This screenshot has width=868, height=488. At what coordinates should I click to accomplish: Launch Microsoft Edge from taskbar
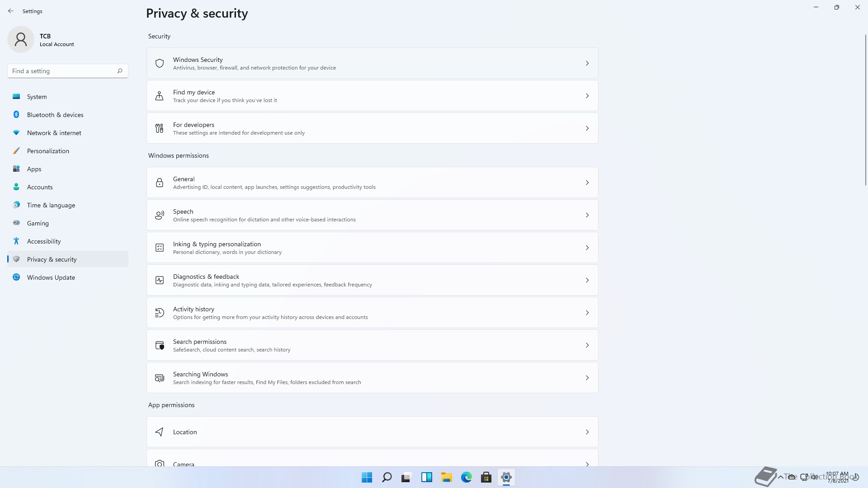coord(467,477)
